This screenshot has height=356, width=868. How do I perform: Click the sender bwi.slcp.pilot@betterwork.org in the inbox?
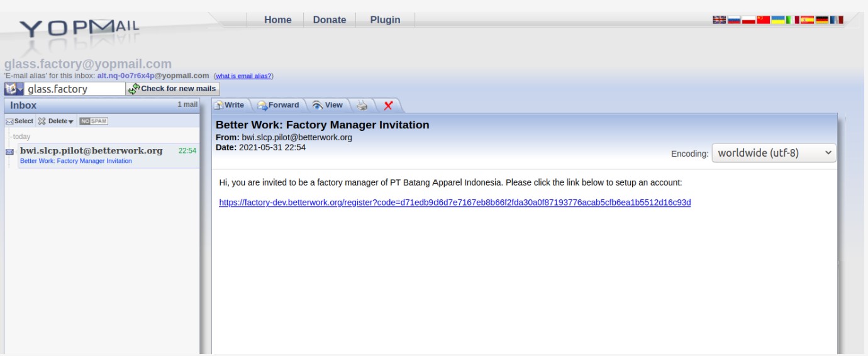91,150
